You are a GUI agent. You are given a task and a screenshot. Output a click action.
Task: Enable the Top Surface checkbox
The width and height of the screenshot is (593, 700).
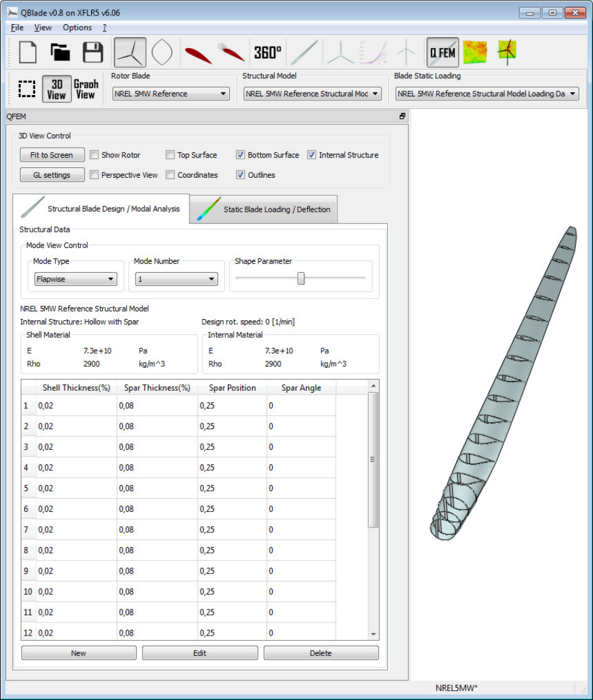coord(170,155)
